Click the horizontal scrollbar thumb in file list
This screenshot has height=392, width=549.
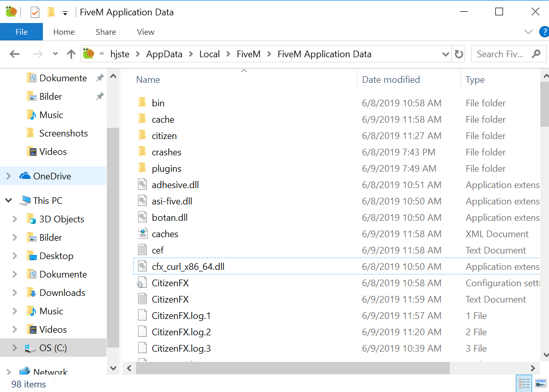point(293,368)
